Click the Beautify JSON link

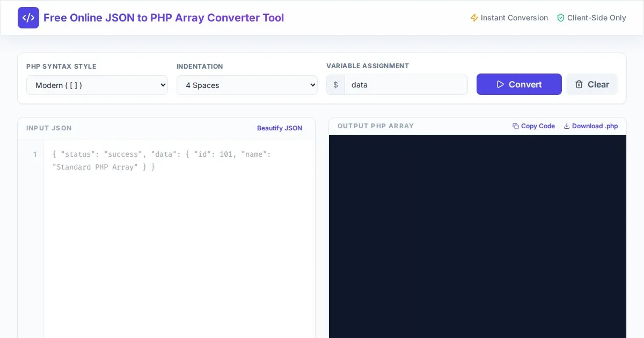coord(279,128)
